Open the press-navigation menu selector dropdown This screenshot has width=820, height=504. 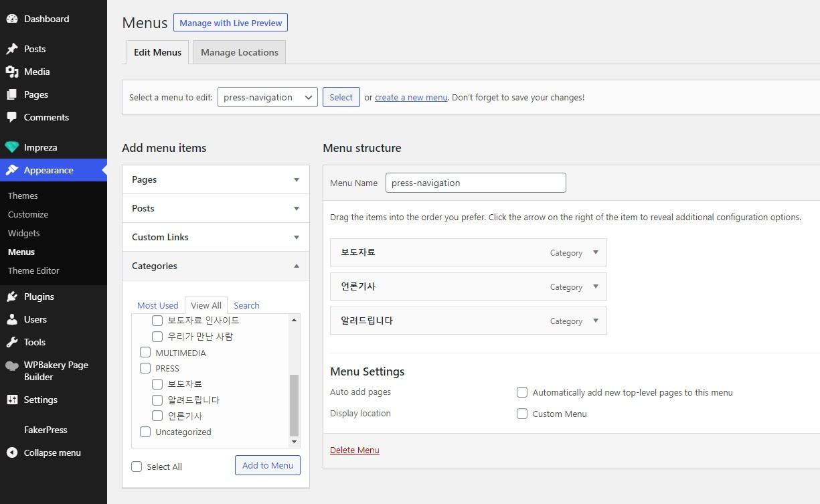pos(267,97)
